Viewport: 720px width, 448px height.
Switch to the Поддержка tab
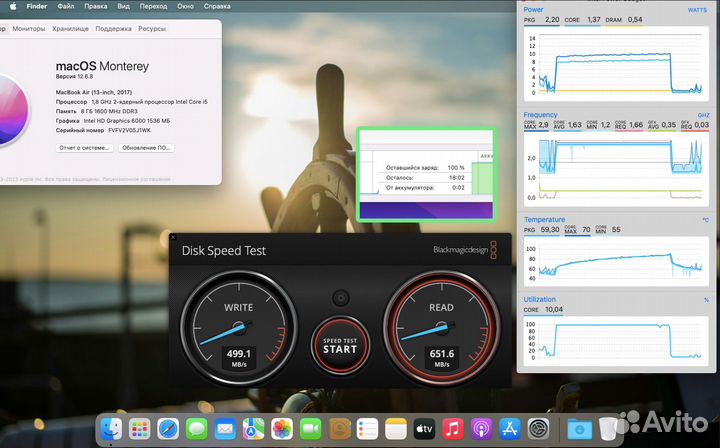(x=113, y=28)
